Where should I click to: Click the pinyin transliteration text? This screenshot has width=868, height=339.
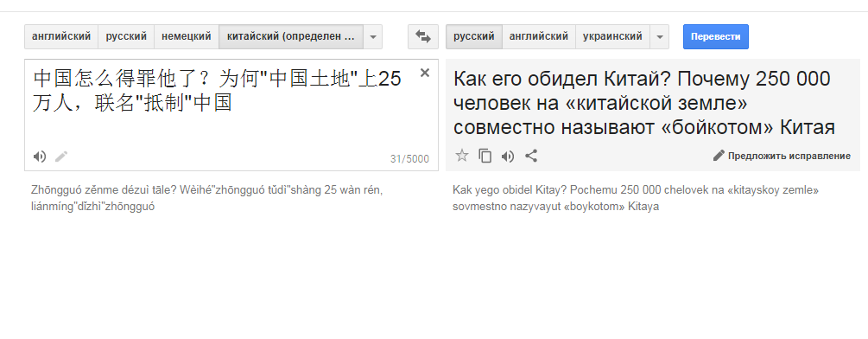click(x=207, y=199)
